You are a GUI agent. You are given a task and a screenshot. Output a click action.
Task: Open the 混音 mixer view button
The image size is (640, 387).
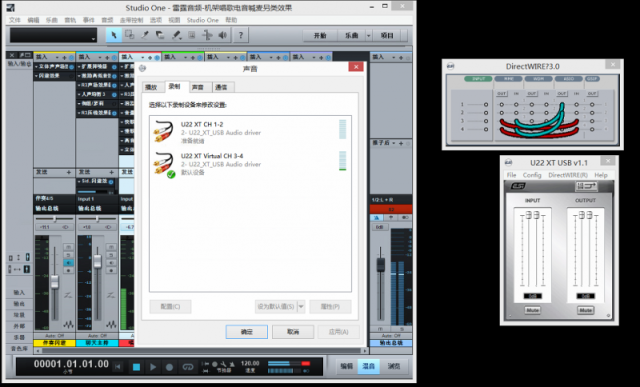coord(369,366)
